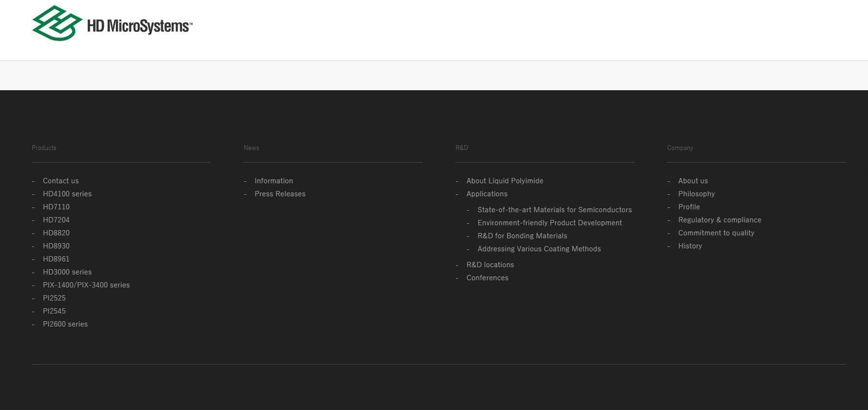
Task: Click Regulatory & compliance link
Action: click(x=719, y=220)
